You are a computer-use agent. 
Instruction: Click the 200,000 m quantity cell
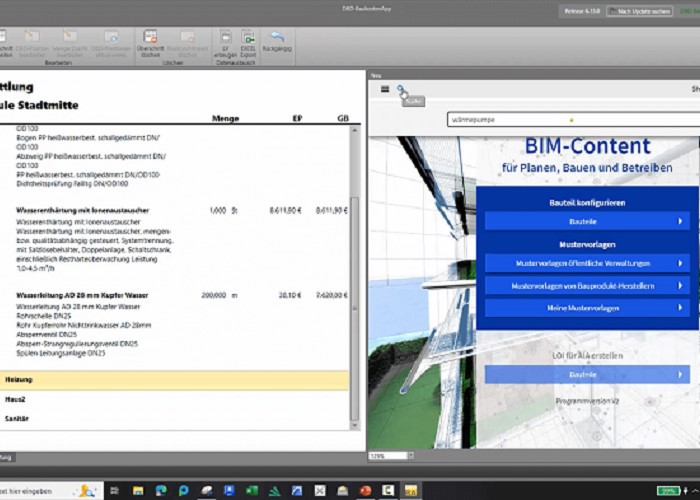[219, 296]
